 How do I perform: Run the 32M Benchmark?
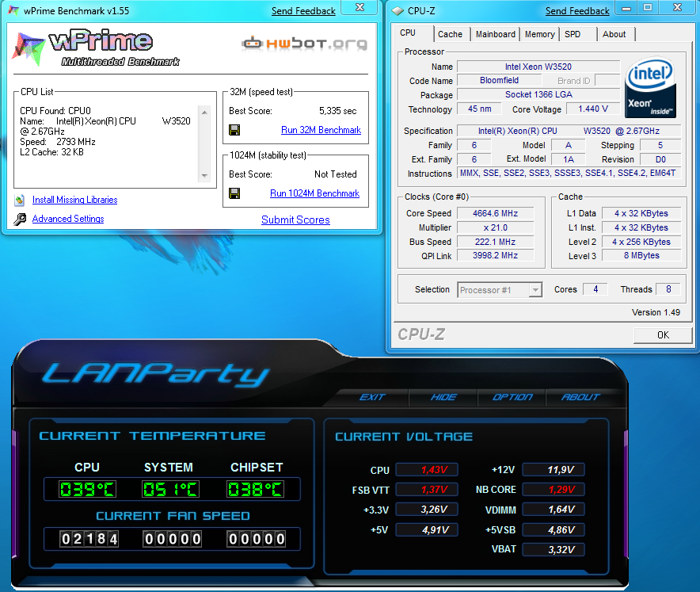click(x=321, y=130)
